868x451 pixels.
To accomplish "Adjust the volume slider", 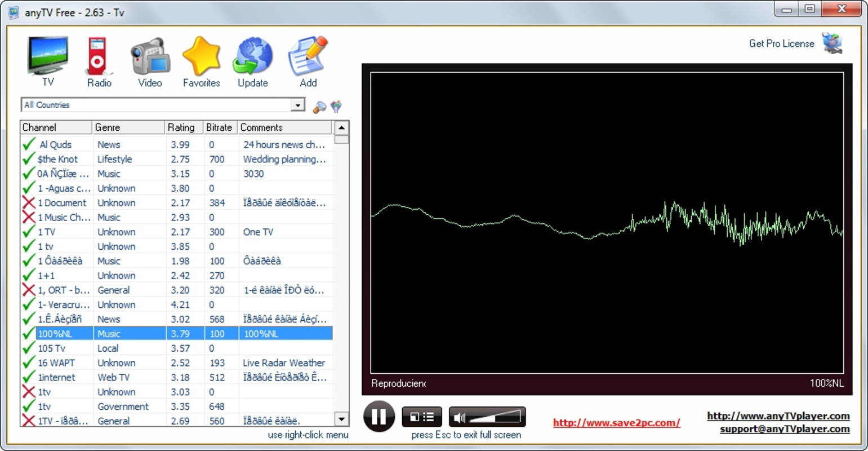I will [x=495, y=417].
